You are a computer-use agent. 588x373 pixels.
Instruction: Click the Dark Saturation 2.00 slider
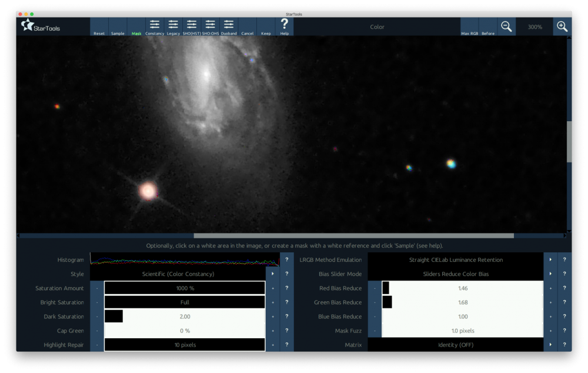[x=185, y=317]
